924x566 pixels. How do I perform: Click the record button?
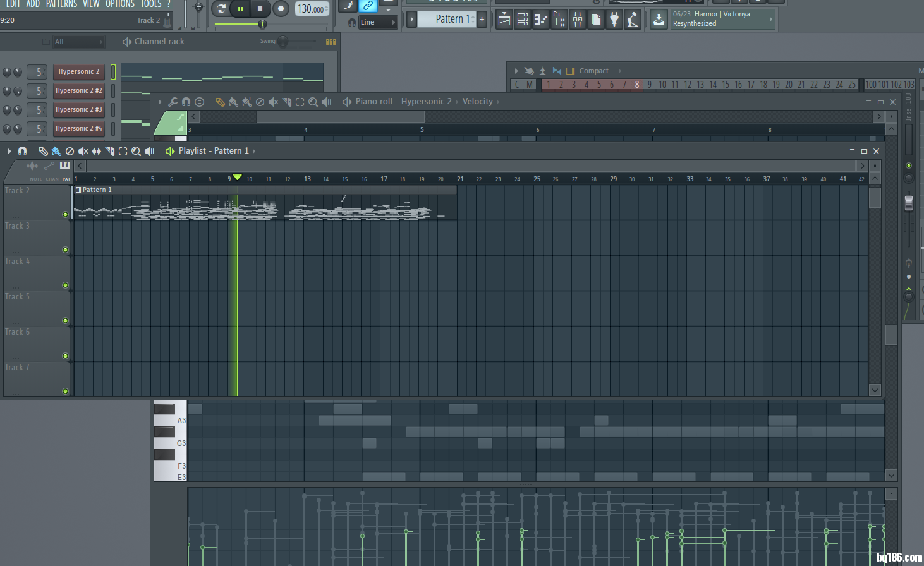click(x=281, y=9)
